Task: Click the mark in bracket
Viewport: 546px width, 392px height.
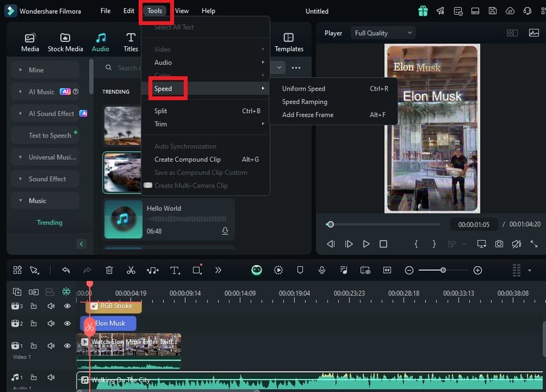Action: pyautogui.click(x=416, y=244)
